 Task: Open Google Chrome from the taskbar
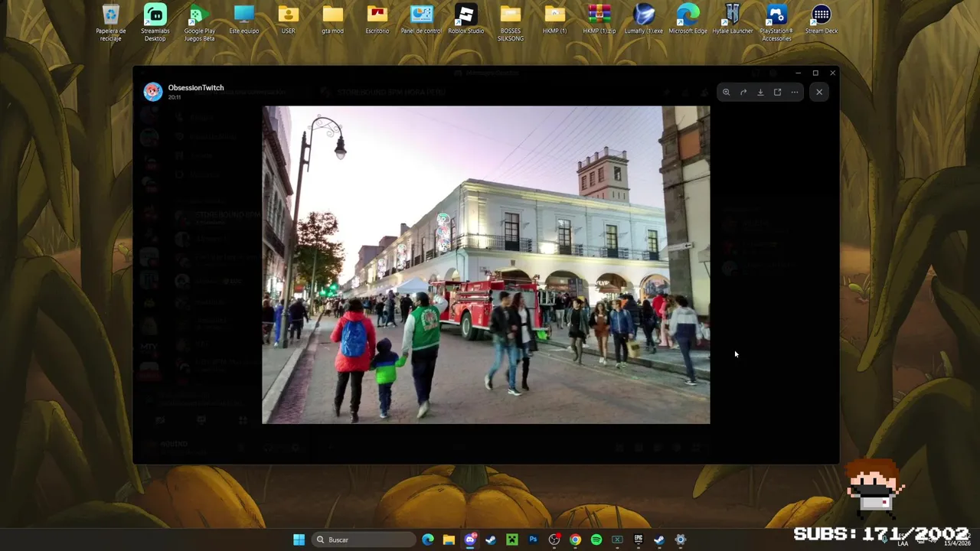[575, 540]
